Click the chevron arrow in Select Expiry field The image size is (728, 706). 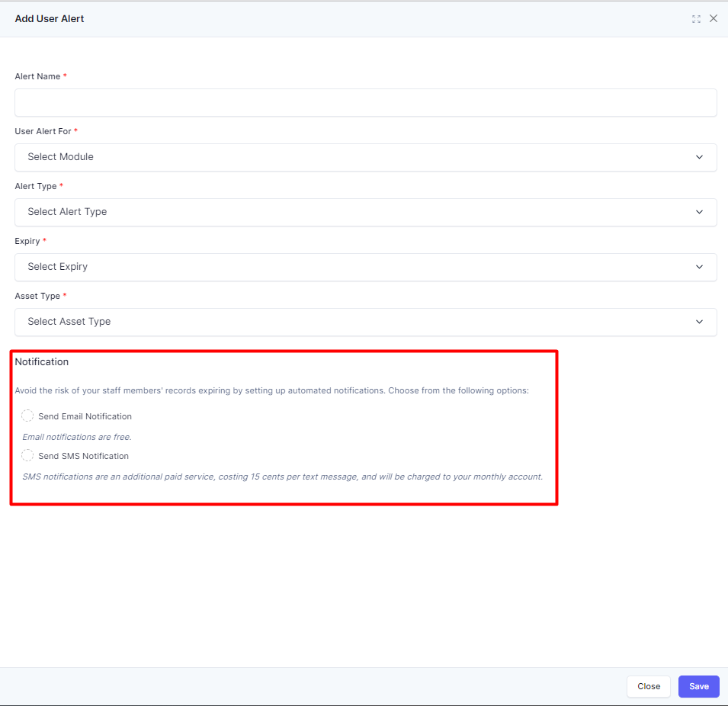[699, 267]
